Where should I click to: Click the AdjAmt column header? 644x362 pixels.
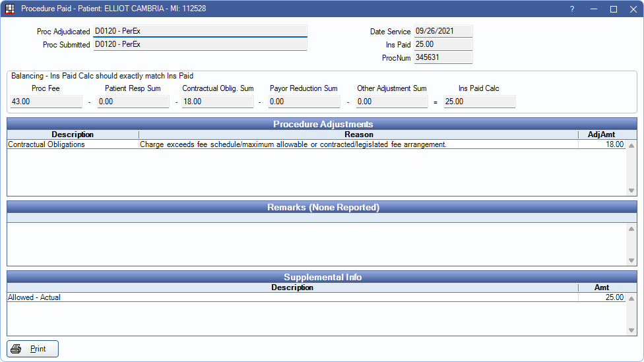601,135
